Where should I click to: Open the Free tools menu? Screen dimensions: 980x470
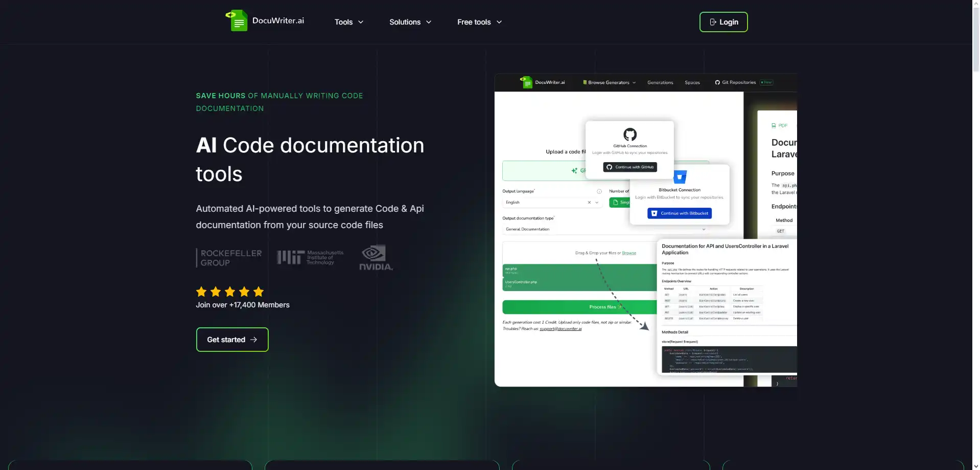[x=480, y=22]
